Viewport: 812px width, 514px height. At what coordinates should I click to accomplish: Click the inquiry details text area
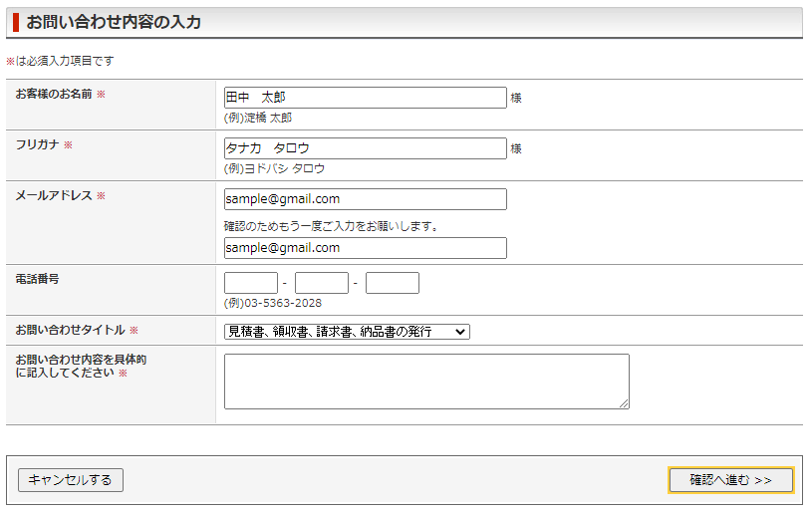[x=426, y=381]
